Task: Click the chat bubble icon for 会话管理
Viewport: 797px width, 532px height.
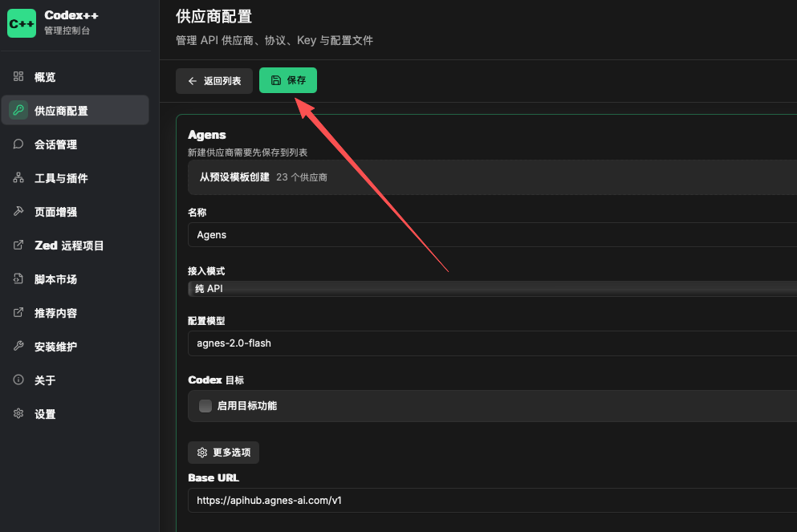Action: point(18,144)
